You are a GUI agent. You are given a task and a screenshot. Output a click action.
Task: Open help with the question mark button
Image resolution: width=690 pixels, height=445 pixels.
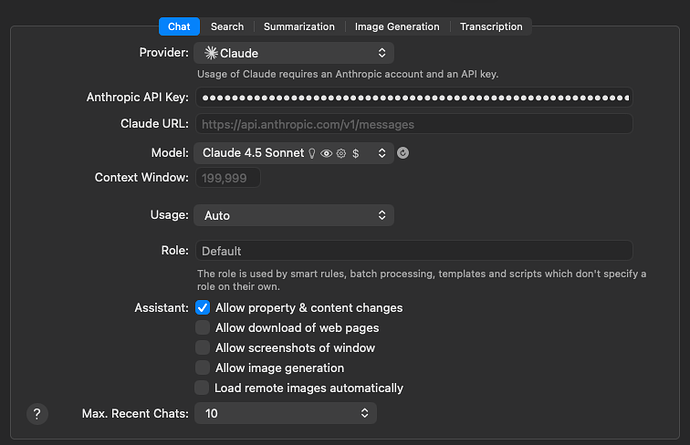coord(37,413)
